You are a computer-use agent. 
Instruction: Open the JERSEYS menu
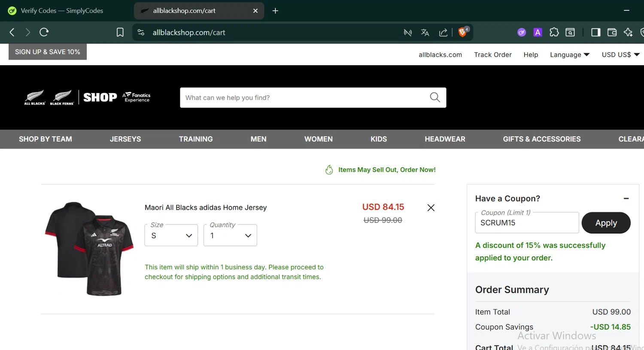125,139
